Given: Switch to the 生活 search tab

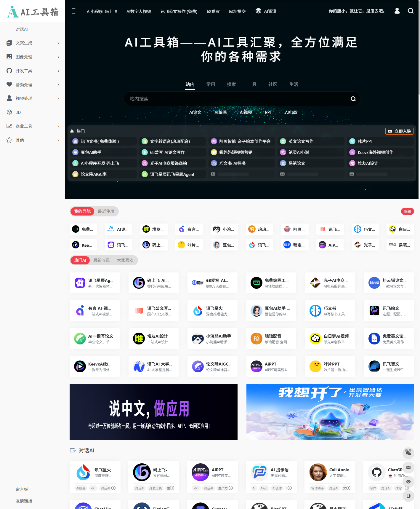Looking at the screenshot, I should [x=294, y=84].
